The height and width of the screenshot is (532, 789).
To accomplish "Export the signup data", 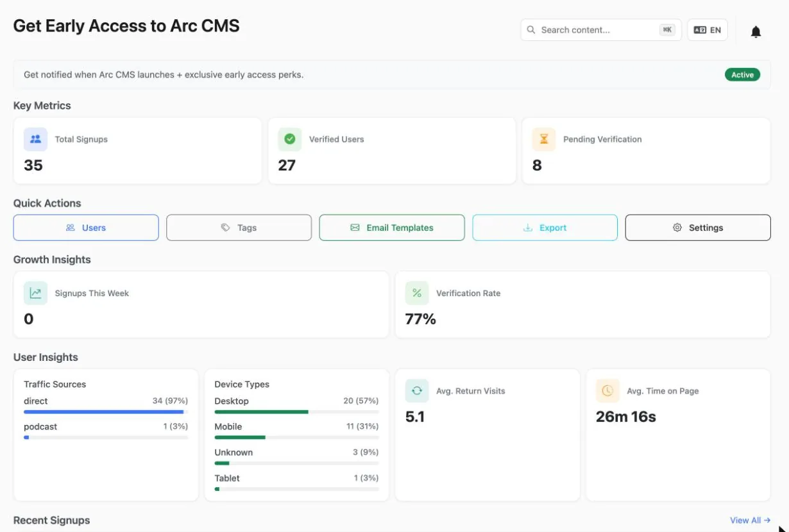I will (x=545, y=228).
